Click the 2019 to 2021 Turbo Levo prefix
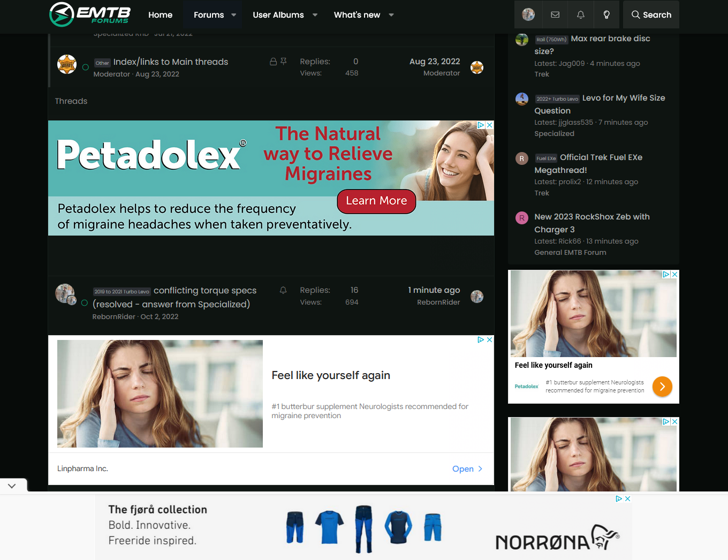728x560 pixels. pos(122,292)
